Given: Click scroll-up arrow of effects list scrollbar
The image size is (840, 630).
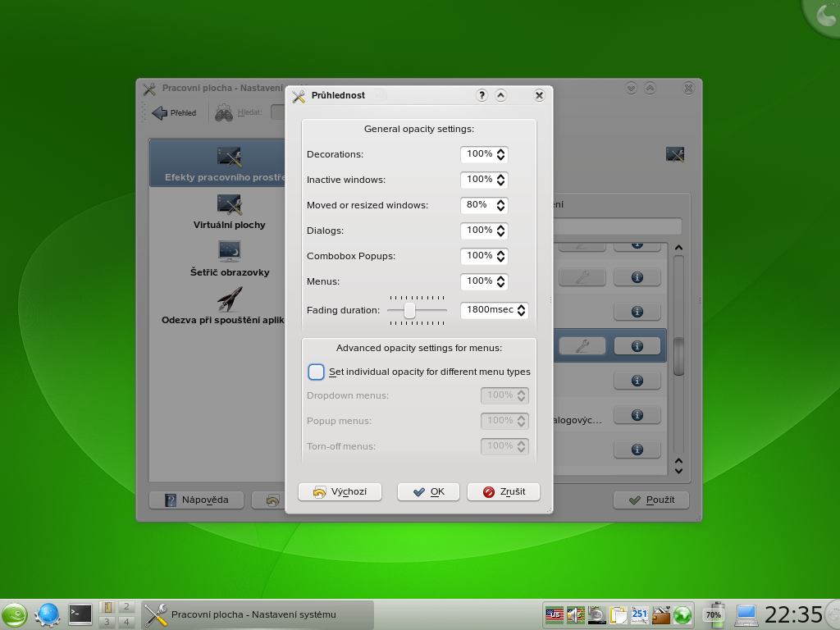Looking at the screenshot, I should tap(678, 248).
